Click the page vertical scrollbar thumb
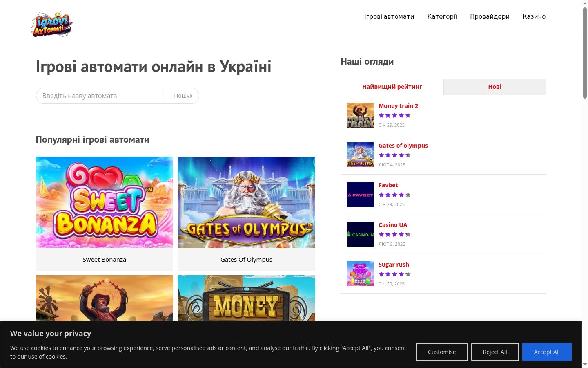This screenshot has height=368, width=588. tap(585, 52)
